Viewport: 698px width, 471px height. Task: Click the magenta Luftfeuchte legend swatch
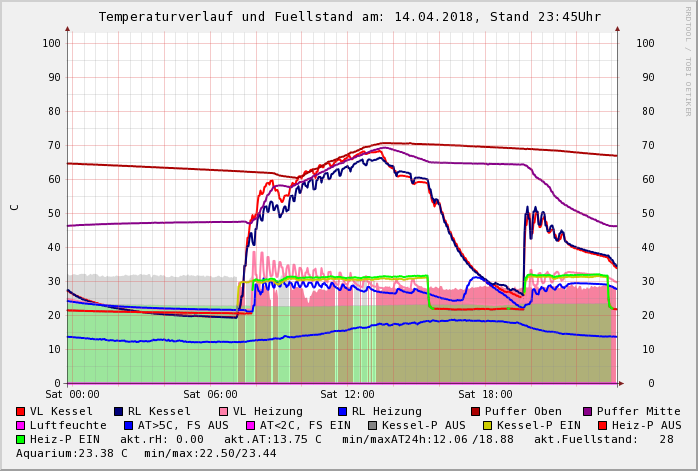(x=21, y=425)
